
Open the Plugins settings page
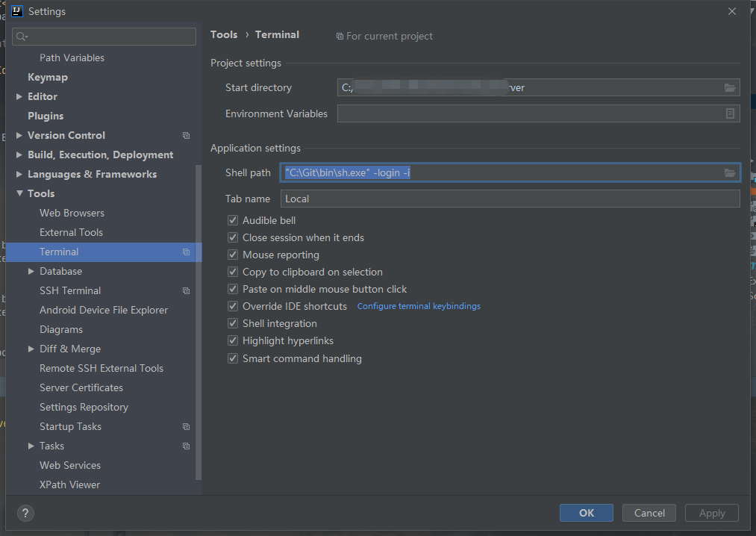click(x=46, y=116)
